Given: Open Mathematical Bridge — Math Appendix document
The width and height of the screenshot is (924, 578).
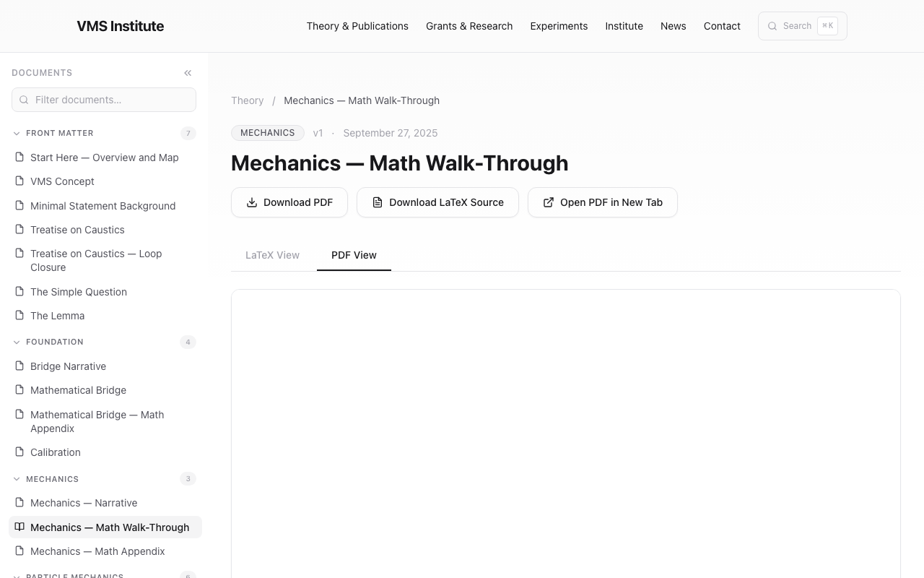Looking at the screenshot, I should (105, 421).
